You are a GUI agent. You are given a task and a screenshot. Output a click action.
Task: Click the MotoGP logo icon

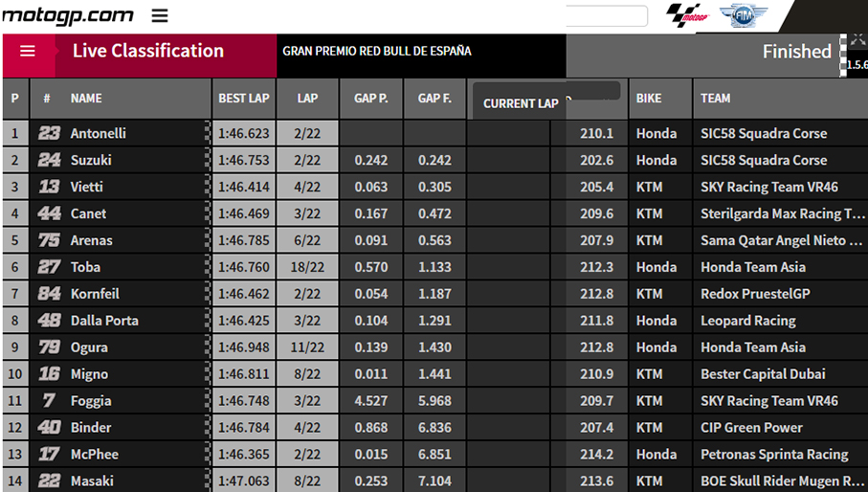[x=687, y=15]
